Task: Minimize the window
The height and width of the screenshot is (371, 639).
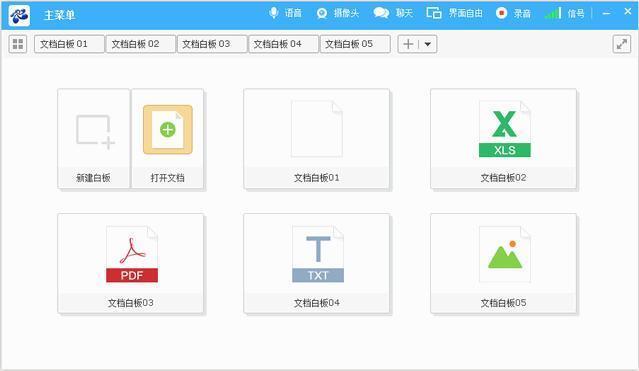Action: [x=606, y=13]
